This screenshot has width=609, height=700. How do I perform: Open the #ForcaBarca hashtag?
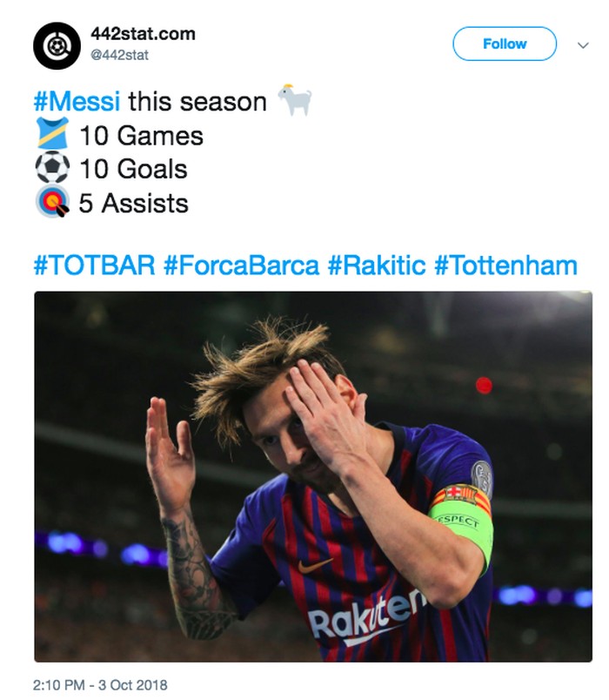(241, 266)
